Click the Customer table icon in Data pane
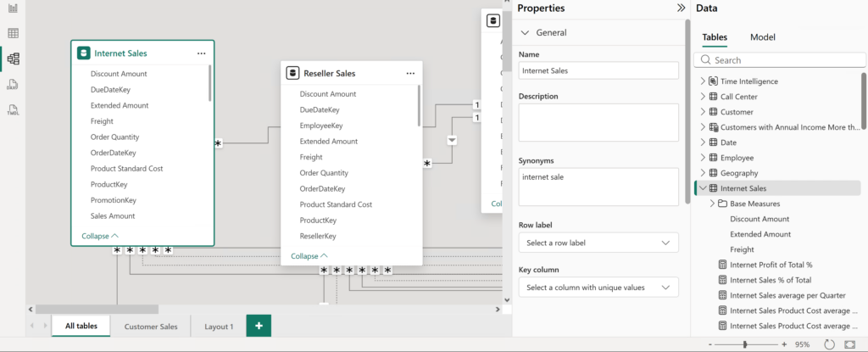The image size is (868, 352). [x=713, y=112]
